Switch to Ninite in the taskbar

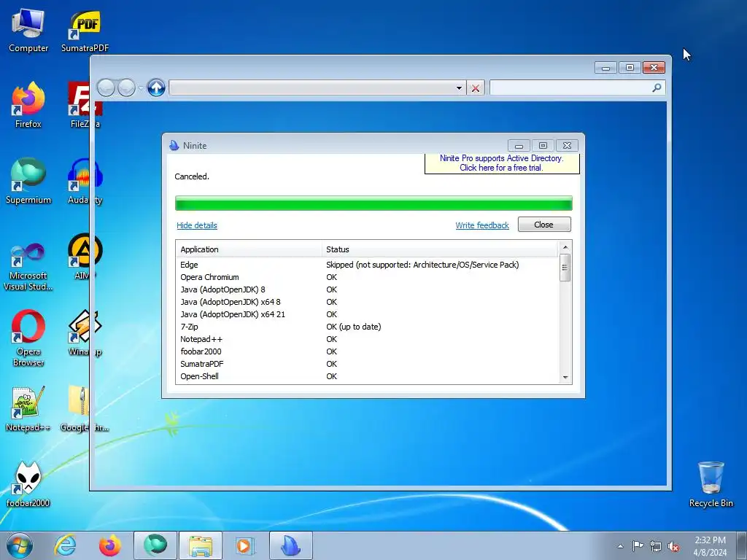pos(291,545)
